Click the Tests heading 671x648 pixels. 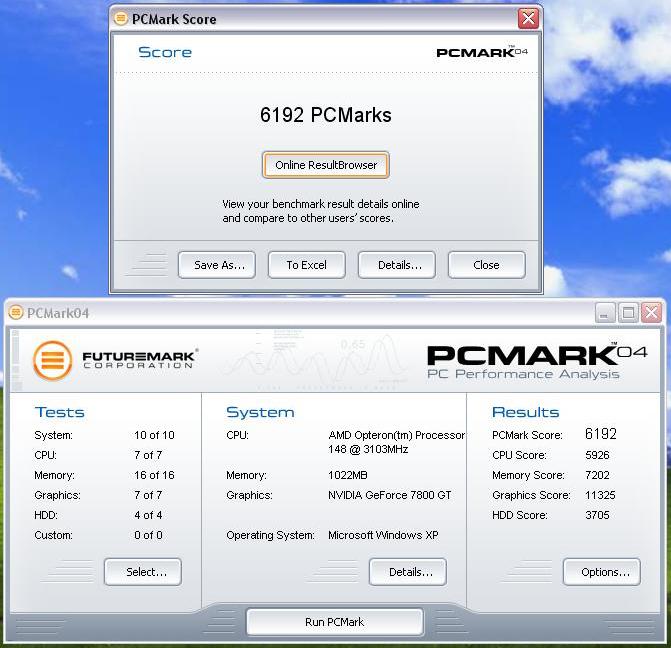point(59,412)
